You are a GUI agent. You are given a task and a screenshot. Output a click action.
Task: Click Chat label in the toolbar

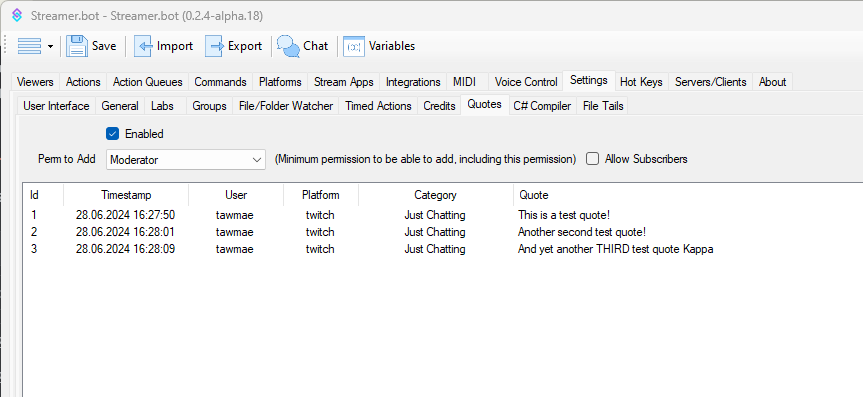tap(315, 46)
